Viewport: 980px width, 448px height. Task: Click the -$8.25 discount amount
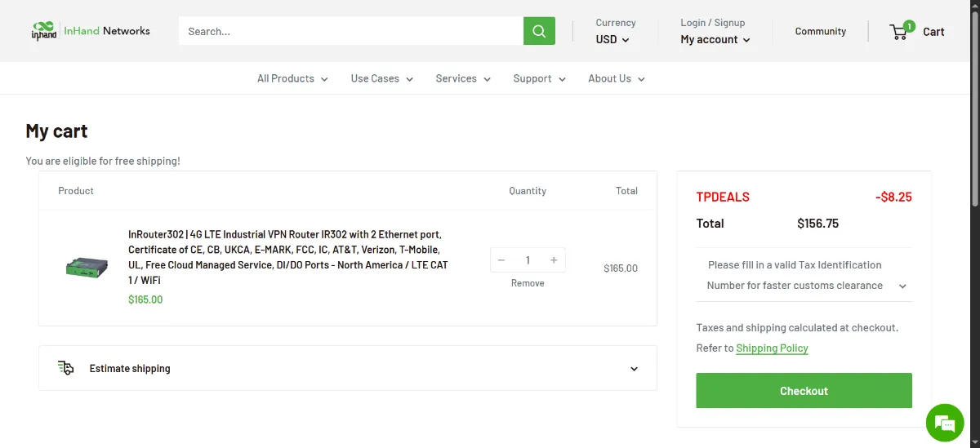point(893,197)
